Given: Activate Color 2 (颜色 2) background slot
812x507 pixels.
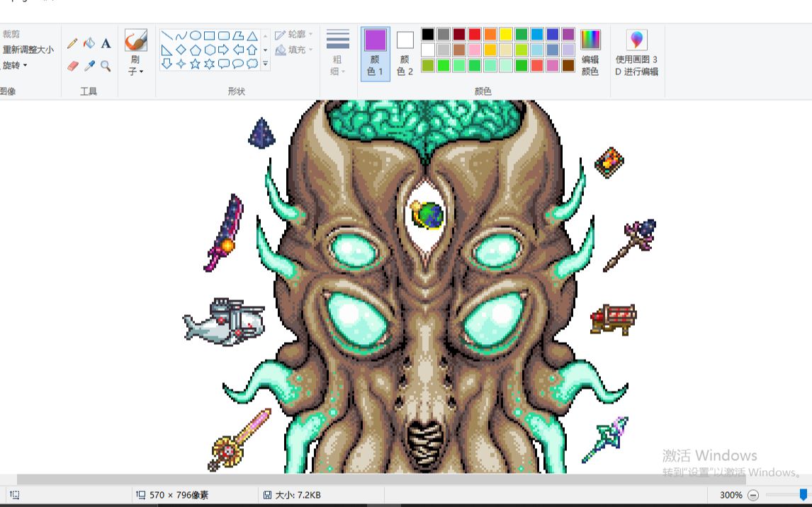Looking at the screenshot, I should coord(405,53).
